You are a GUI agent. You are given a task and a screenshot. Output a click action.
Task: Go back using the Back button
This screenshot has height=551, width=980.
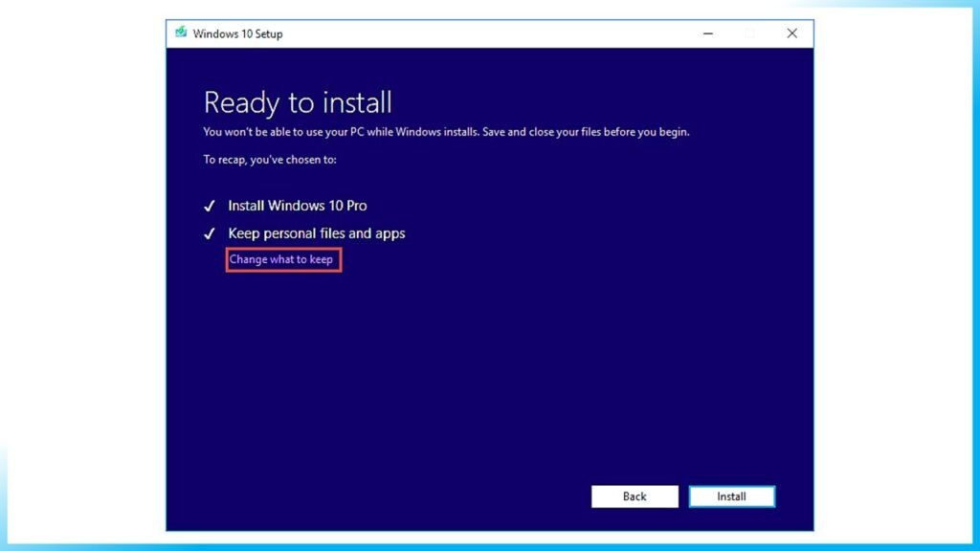click(635, 496)
